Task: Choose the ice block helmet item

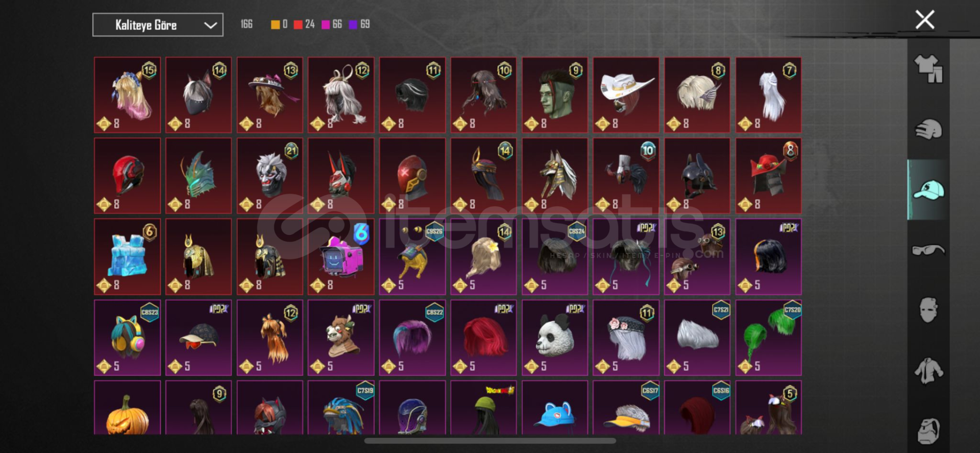Action: click(127, 257)
